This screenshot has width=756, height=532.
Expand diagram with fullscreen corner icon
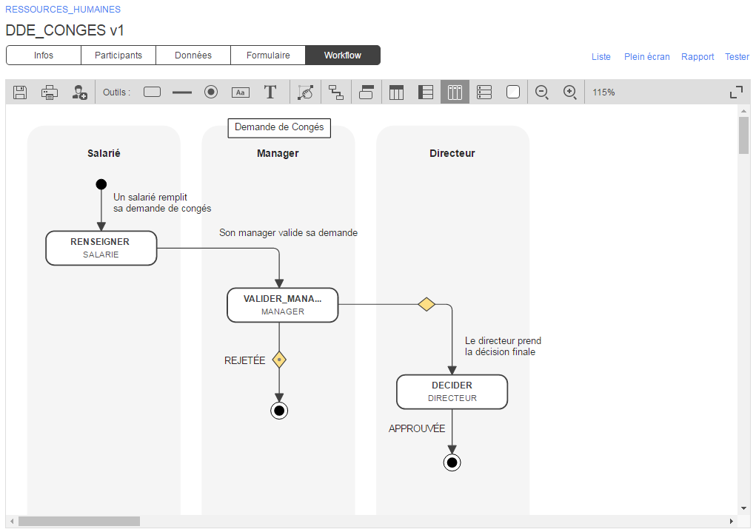coord(736,92)
